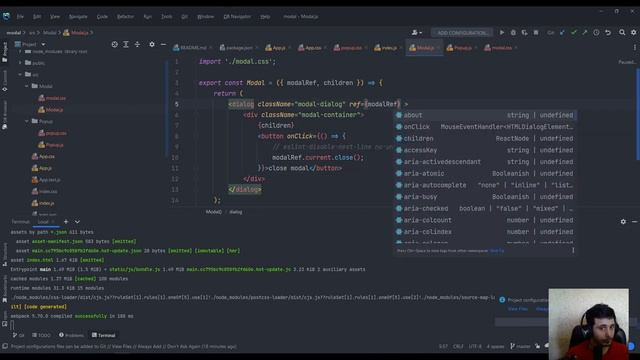Open App.test.js file in Project tree
This screenshot has width=640, height=360.
pos(46,180)
